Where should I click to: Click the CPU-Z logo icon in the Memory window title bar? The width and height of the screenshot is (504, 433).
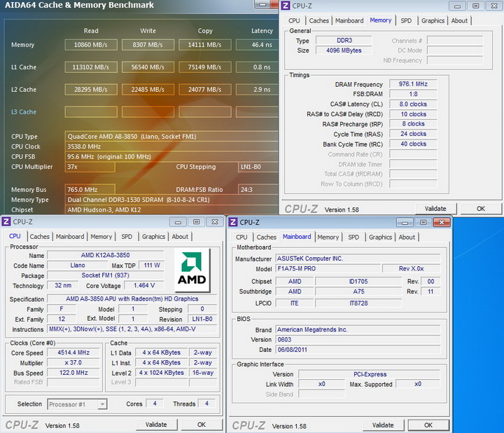(286, 6)
